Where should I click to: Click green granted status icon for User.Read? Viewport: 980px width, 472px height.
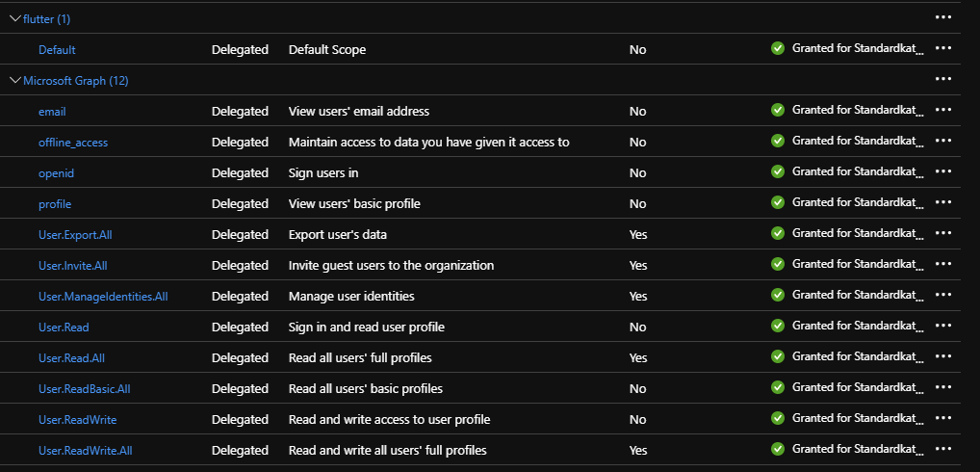778,326
